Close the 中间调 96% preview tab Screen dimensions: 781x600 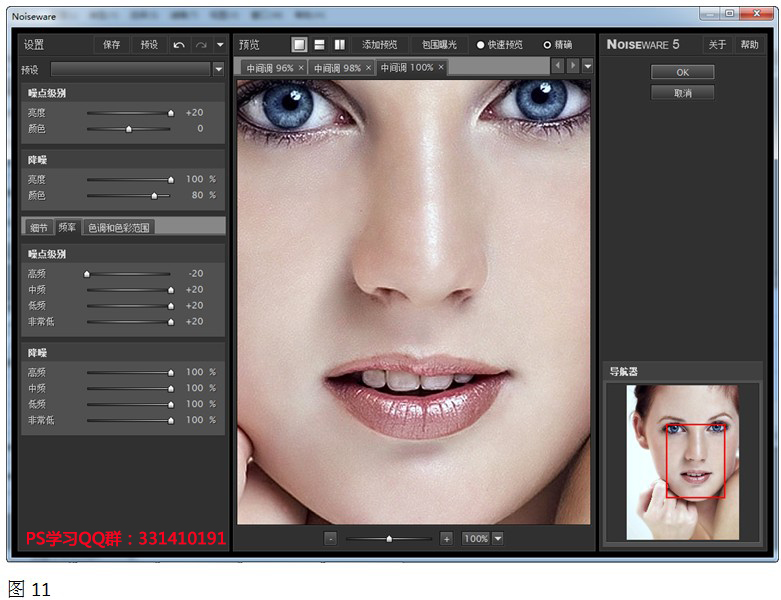click(x=301, y=68)
